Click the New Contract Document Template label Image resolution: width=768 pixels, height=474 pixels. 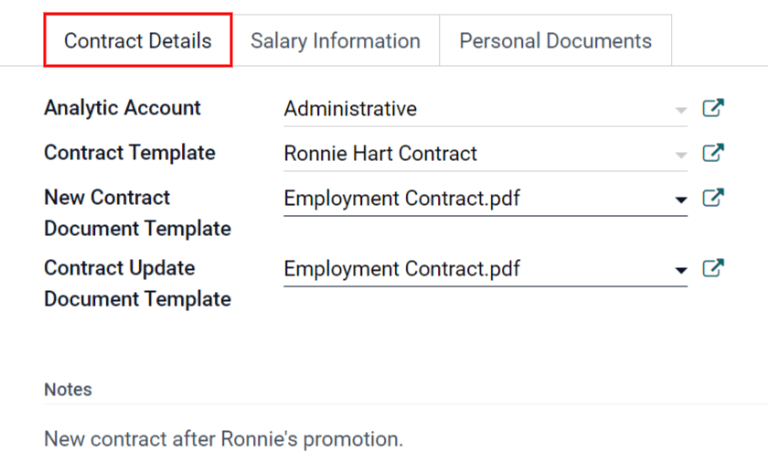tap(137, 213)
